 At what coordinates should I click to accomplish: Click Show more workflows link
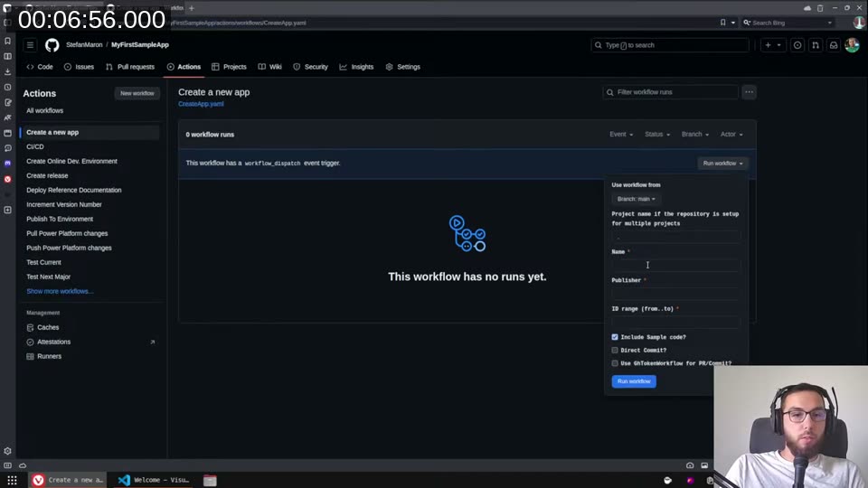60,291
